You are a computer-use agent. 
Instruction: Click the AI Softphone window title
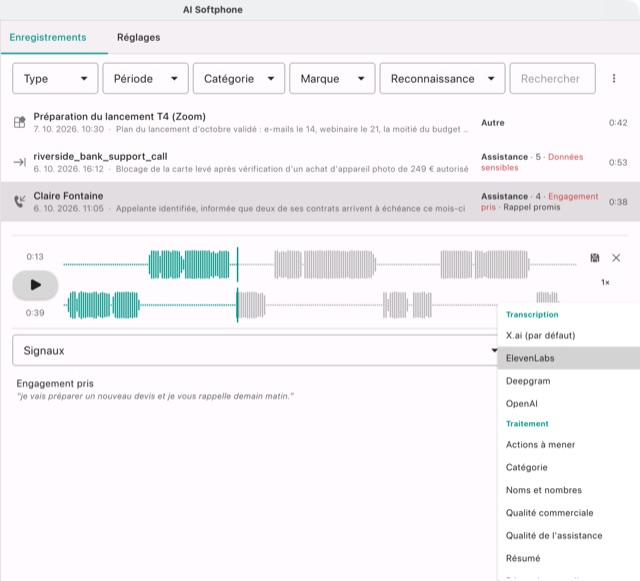(x=213, y=10)
